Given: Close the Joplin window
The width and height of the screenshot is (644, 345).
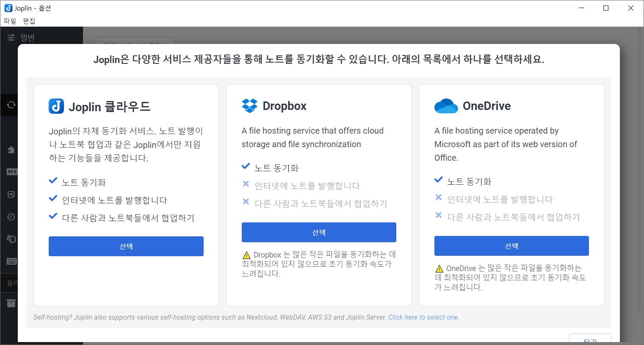Looking at the screenshot, I should [631, 8].
